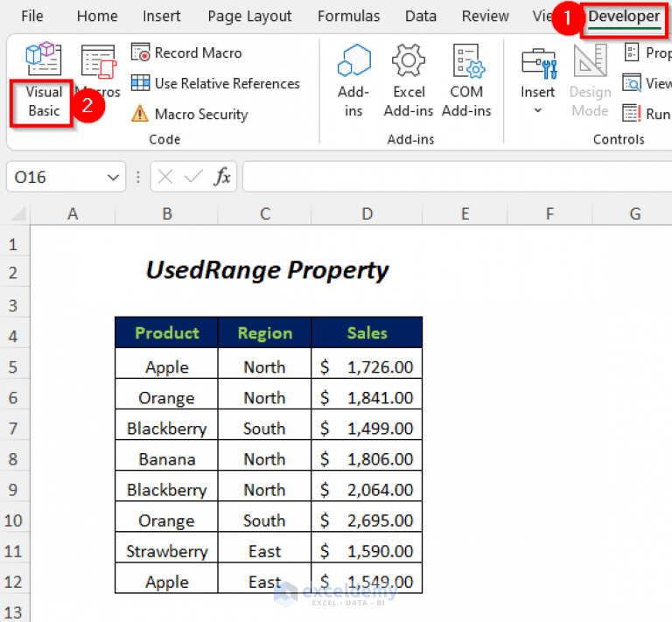Screen dimensions: 672x622
Task: Click the Select All corner triangle
Action: tap(17, 213)
